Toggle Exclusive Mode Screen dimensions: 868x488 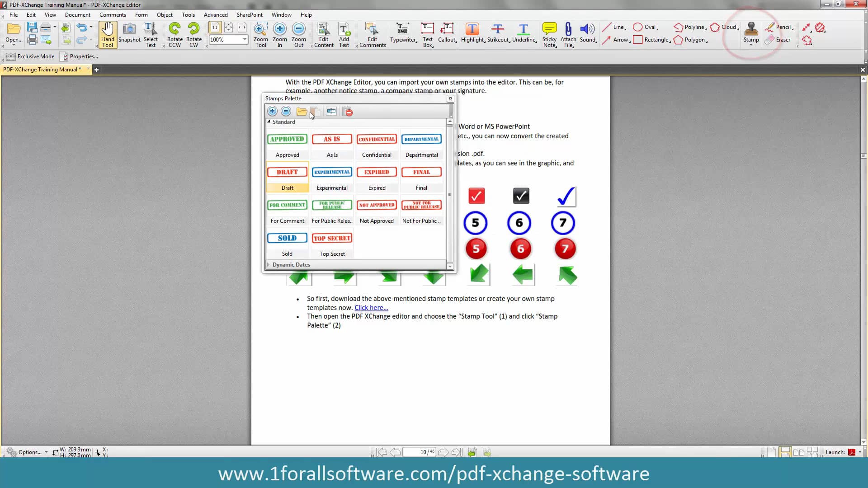(30, 56)
